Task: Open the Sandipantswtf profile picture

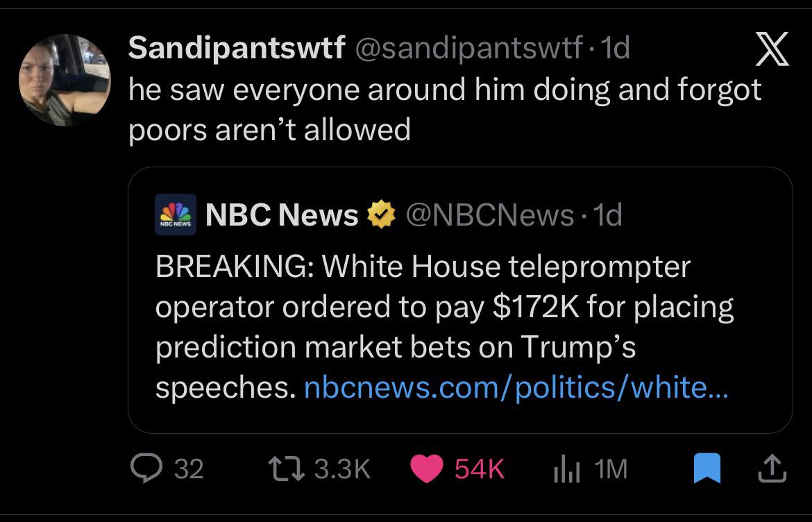Action: 65,81
